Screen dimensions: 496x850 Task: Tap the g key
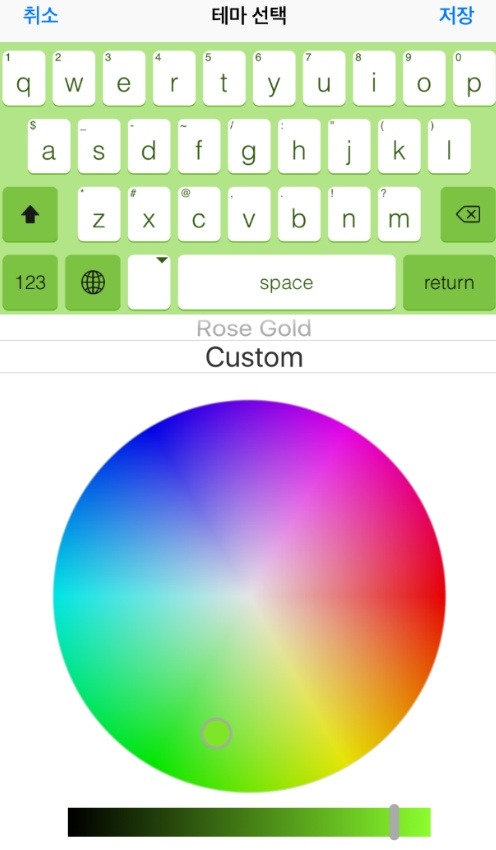pos(249,146)
